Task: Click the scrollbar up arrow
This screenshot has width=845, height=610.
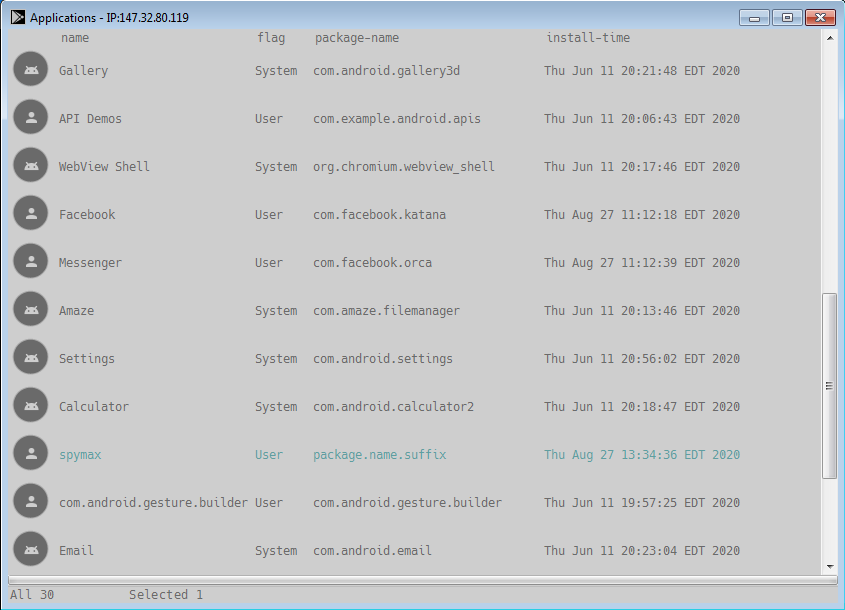Action: (x=830, y=38)
